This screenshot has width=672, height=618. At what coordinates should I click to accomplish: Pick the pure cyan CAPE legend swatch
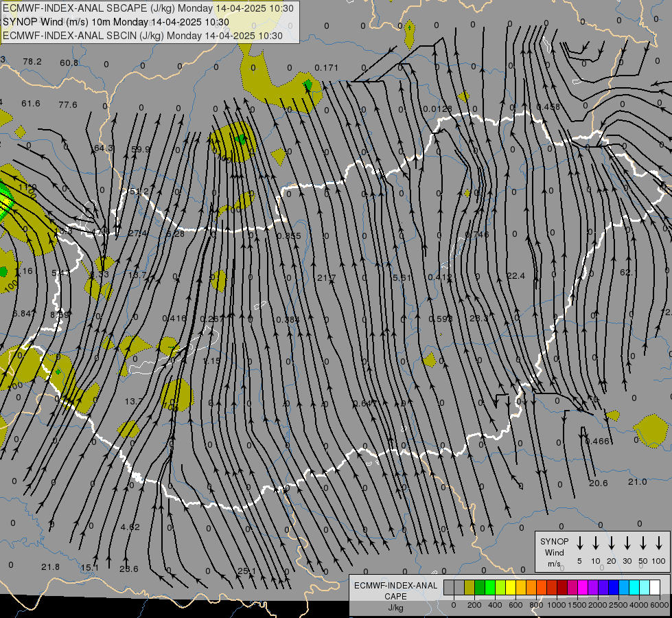coord(635,587)
